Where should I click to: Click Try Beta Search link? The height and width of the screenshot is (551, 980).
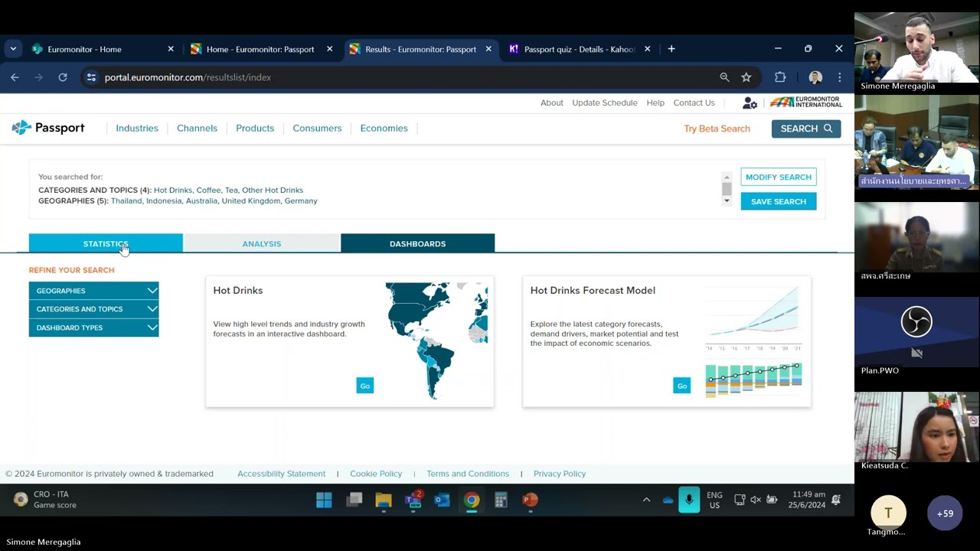coord(717,129)
